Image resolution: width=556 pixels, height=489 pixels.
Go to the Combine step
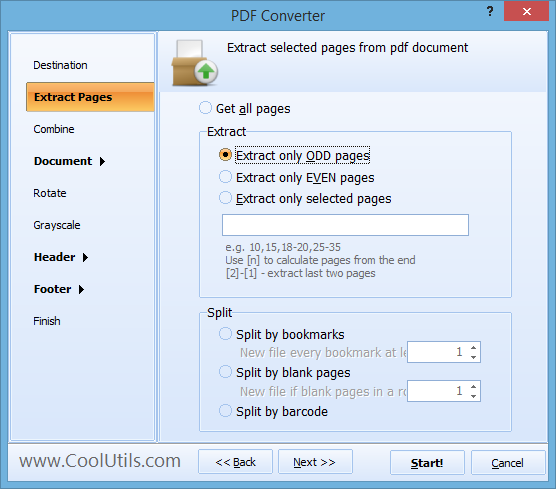[x=54, y=129]
